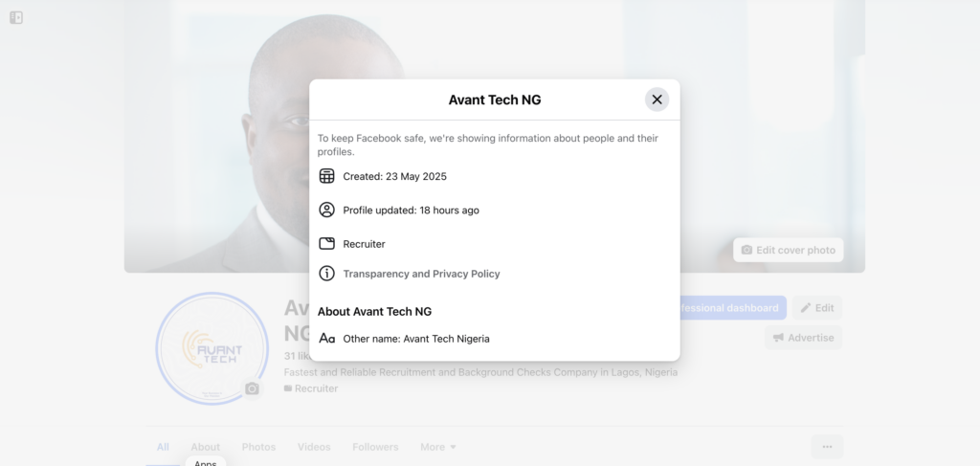Switch to the Photos tab
Screen dimensions: 980x466
click(x=258, y=447)
